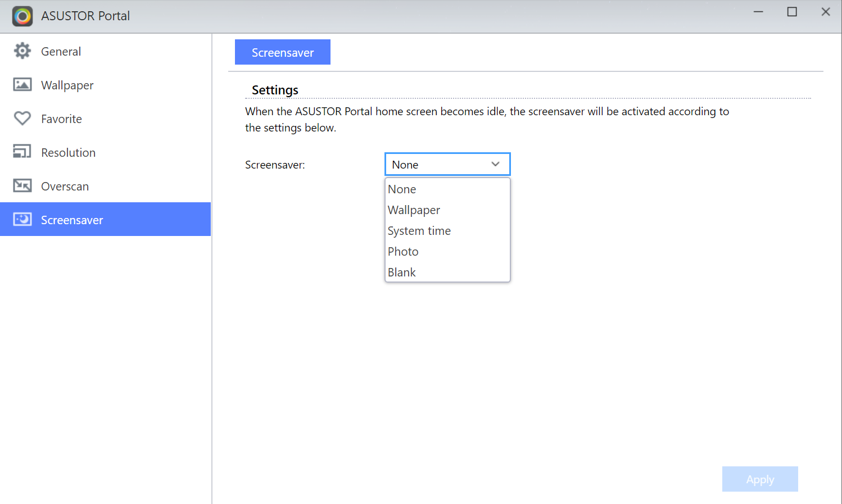Click the 'Screensaver:' field label
This screenshot has width=842, height=504.
(275, 165)
